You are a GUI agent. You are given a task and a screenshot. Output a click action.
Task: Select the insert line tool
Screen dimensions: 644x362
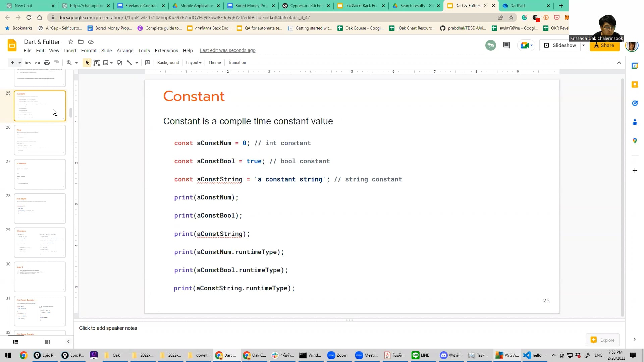(x=130, y=63)
